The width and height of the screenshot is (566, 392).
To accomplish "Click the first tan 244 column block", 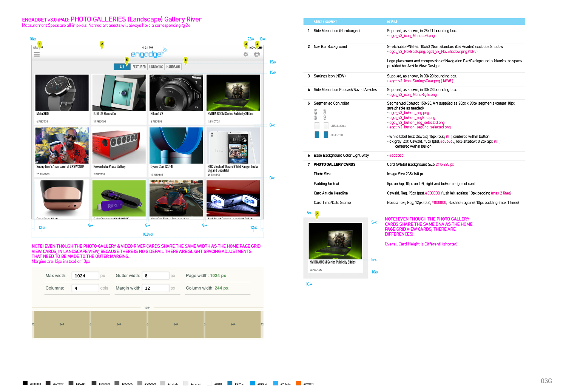I will pos(62,324).
